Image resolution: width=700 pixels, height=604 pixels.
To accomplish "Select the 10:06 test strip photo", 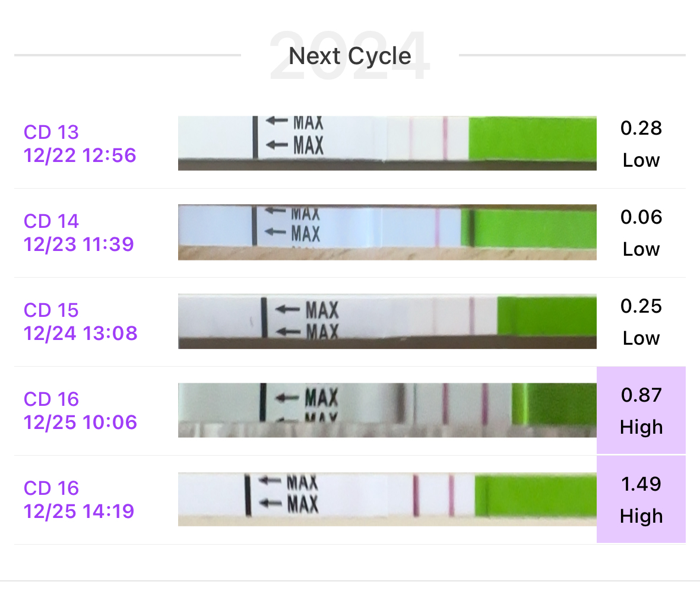I will click(x=387, y=411).
